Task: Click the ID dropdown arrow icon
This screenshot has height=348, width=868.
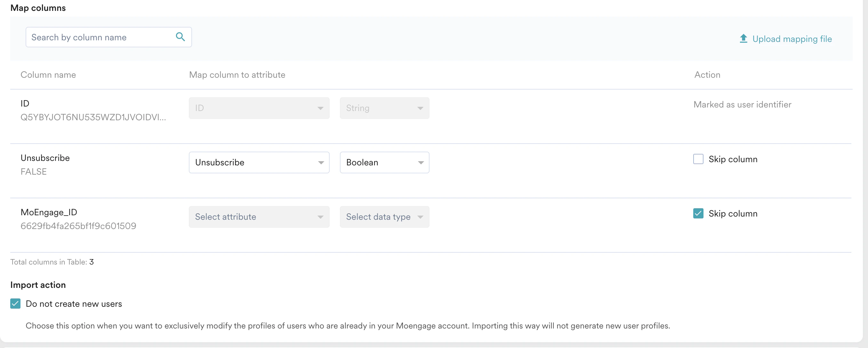Action: coord(320,108)
